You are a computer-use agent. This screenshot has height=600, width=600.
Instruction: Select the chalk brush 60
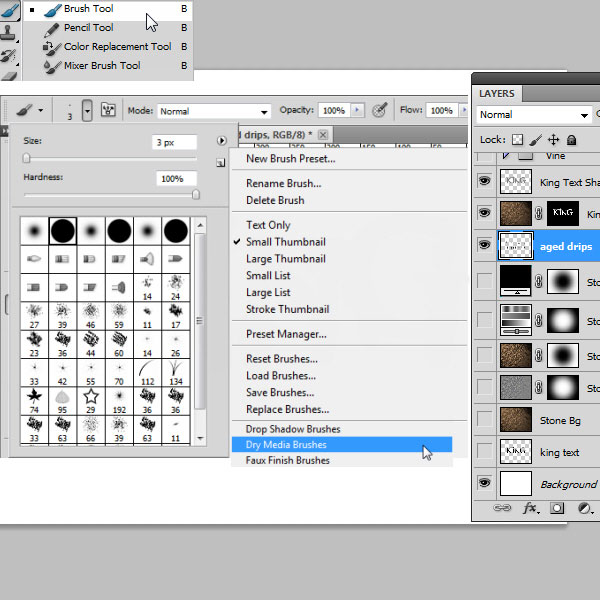coord(119,344)
